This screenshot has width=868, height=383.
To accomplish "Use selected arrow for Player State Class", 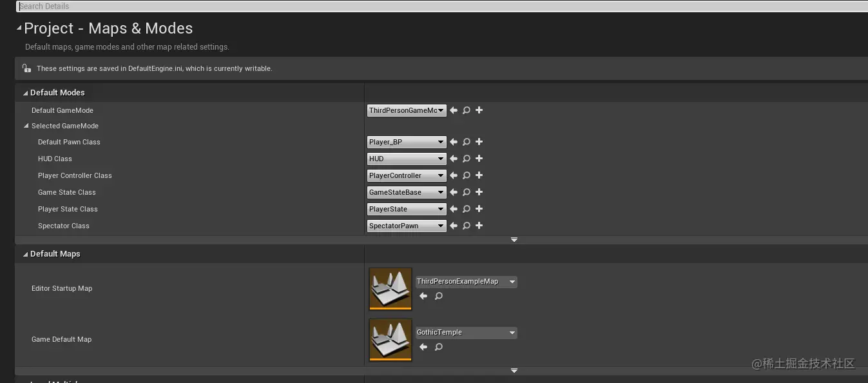I will click(454, 209).
